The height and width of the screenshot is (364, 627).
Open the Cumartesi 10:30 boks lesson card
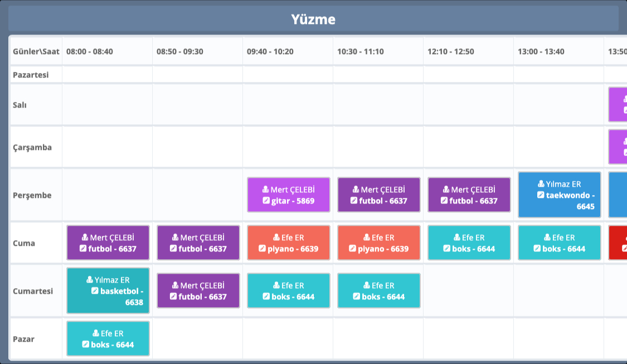click(x=378, y=291)
